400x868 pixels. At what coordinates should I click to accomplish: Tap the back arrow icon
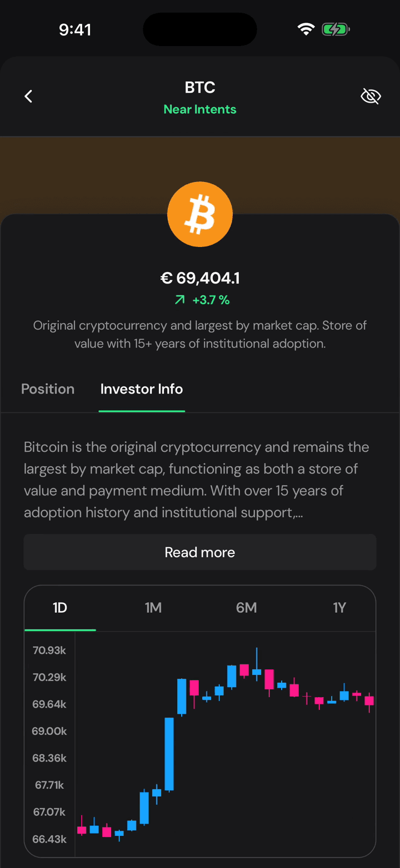(x=28, y=97)
